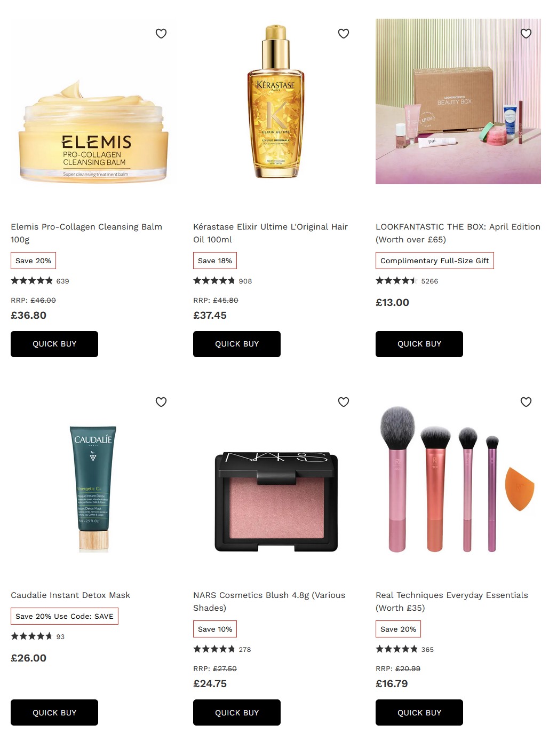Quick buy Real Techniques Everyday Essentials
This screenshot has width=557, height=756.
click(x=419, y=712)
